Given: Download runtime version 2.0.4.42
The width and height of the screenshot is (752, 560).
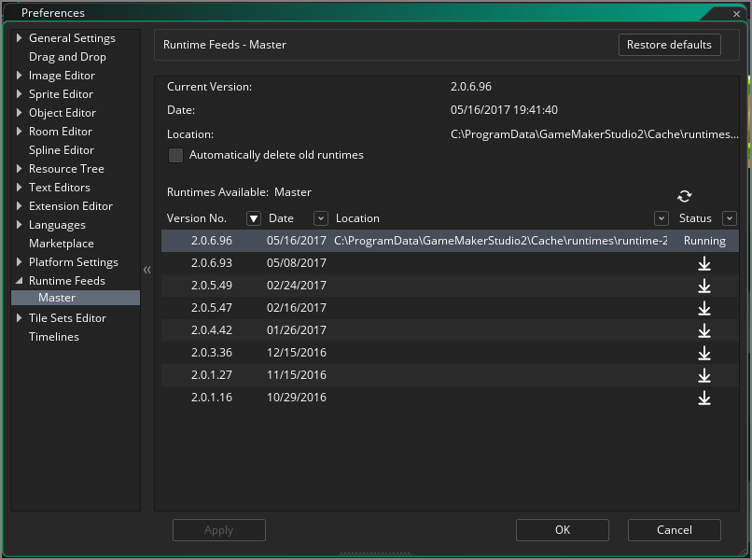Looking at the screenshot, I should [x=704, y=330].
